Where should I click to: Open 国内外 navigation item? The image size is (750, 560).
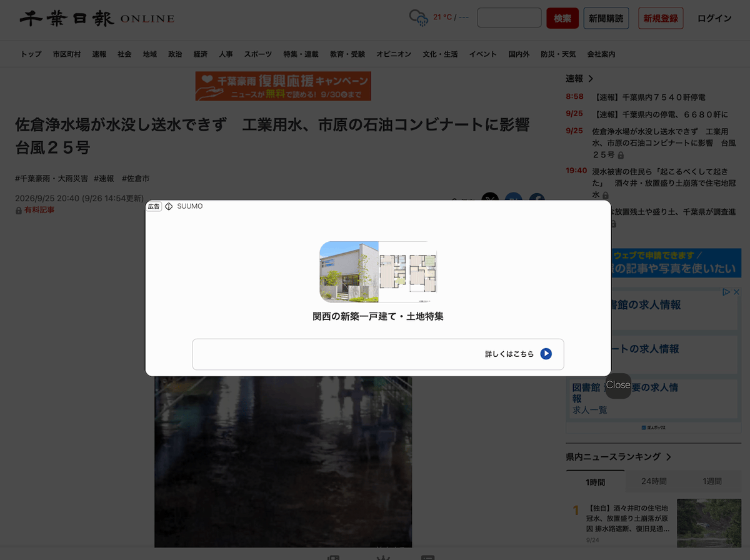point(519,54)
